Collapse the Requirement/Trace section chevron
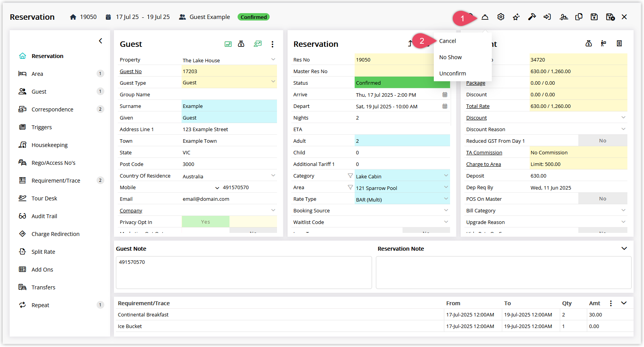This screenshot has width=644, height=347. pos(624,303)
